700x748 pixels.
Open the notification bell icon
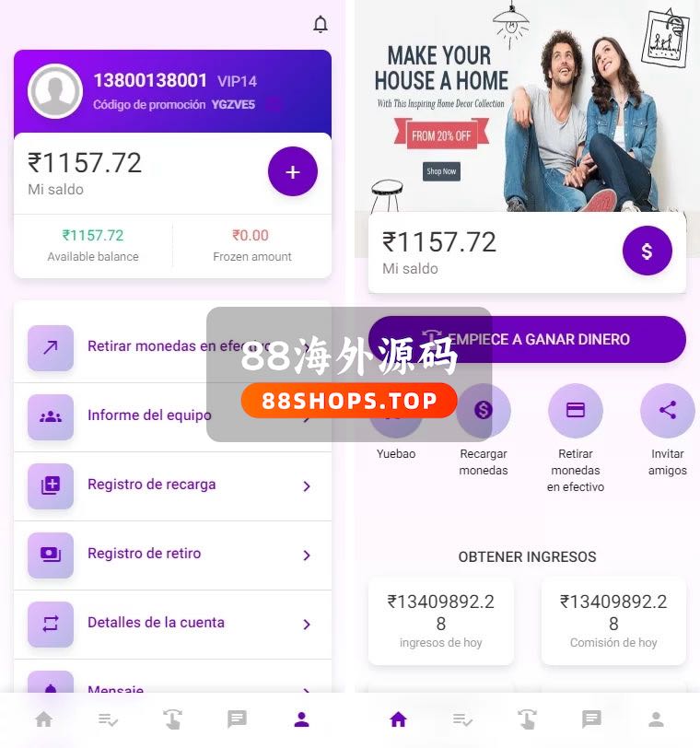(x=321, y=24)
